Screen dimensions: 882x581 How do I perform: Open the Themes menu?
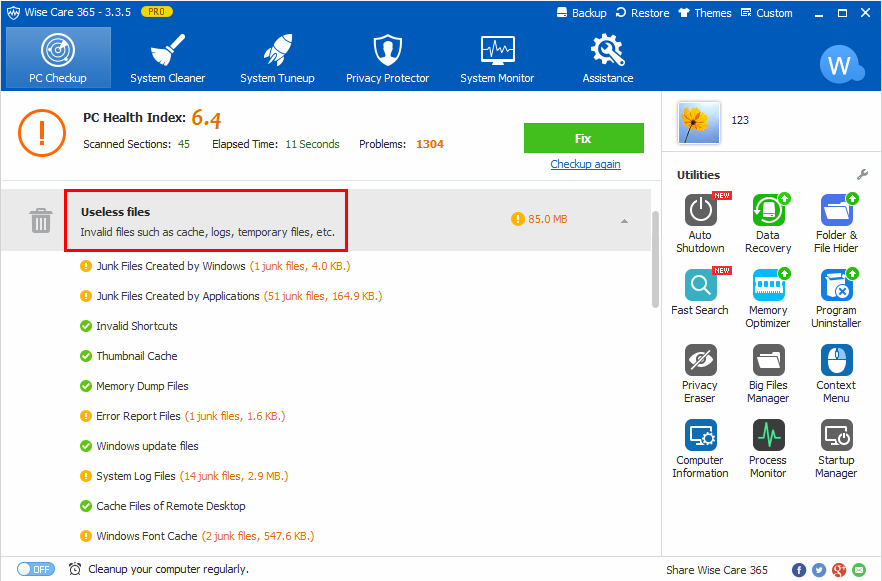tap(705, 13)
